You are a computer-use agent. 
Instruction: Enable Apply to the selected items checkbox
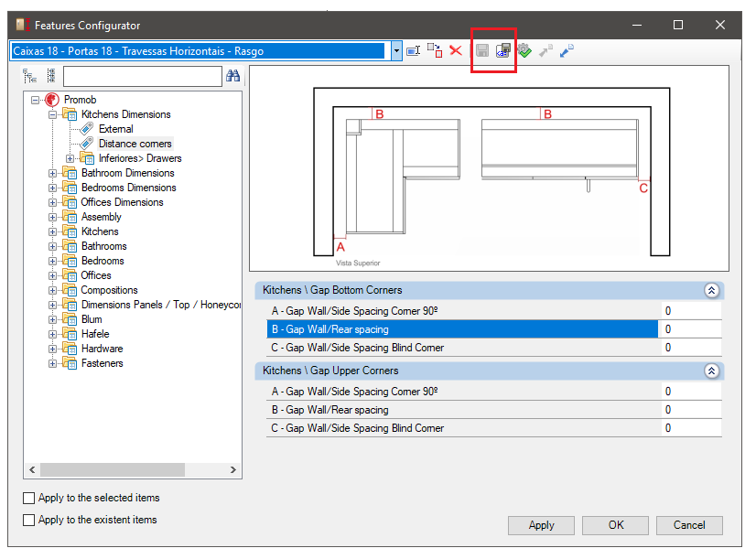coord(29,498)
